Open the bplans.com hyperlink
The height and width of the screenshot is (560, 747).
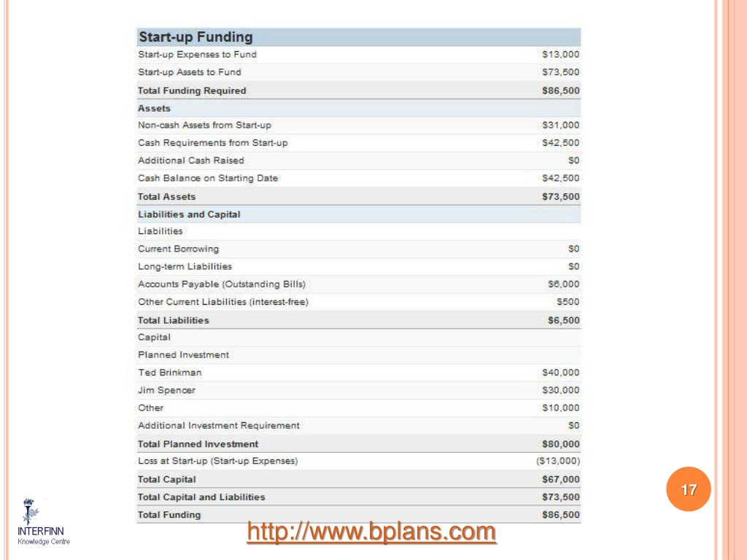point(371,532)
